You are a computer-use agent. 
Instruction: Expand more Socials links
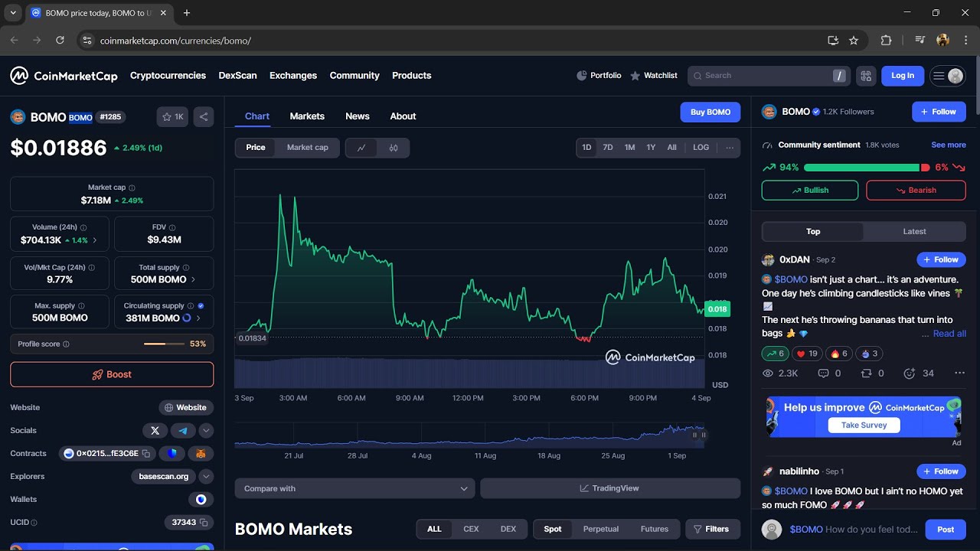coord(206,431)
